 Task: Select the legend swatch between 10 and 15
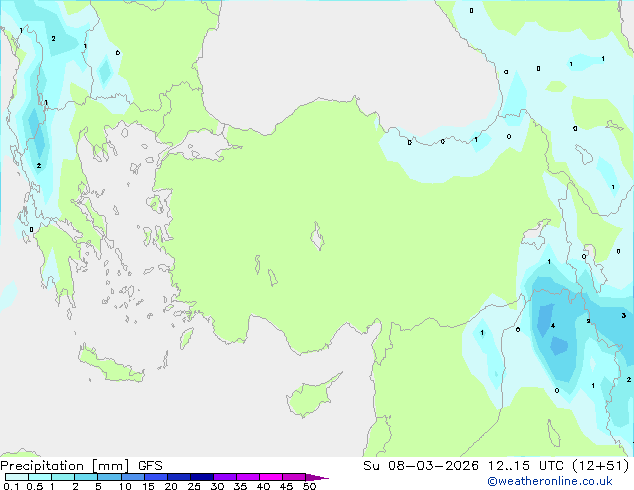[132, 477]
